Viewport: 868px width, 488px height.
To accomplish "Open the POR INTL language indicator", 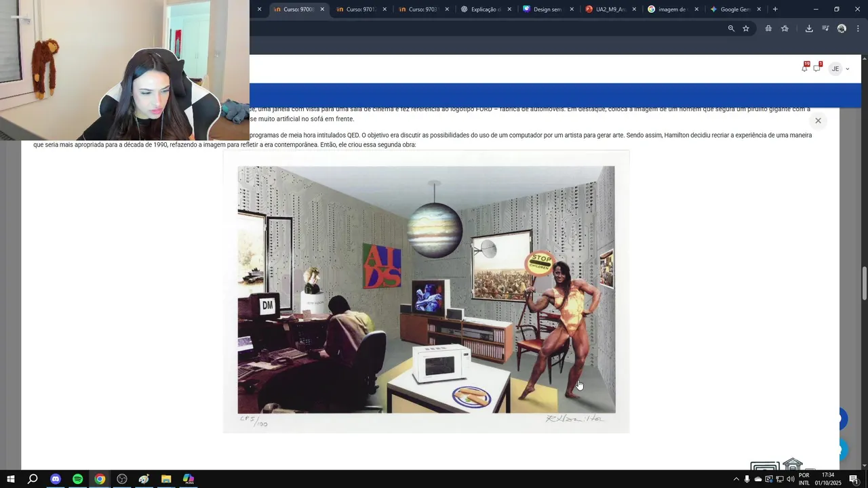I will (x=804, y=479).
